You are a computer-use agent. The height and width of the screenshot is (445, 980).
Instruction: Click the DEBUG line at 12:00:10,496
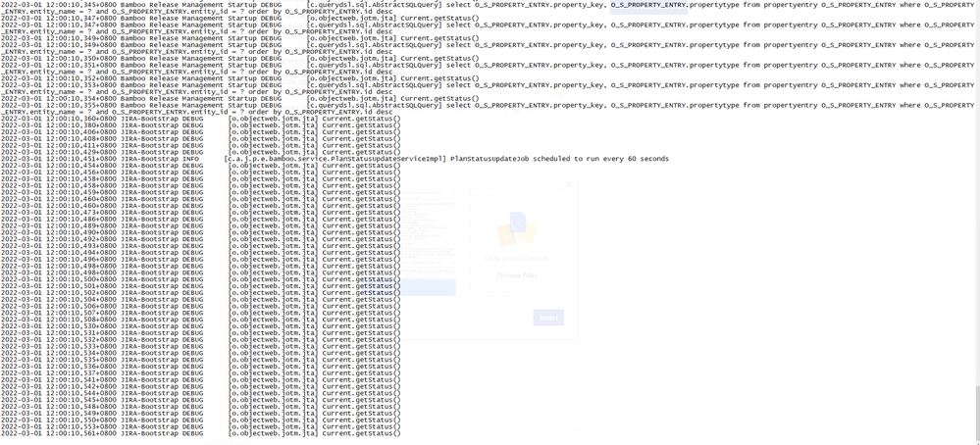[x=200, y=259]
